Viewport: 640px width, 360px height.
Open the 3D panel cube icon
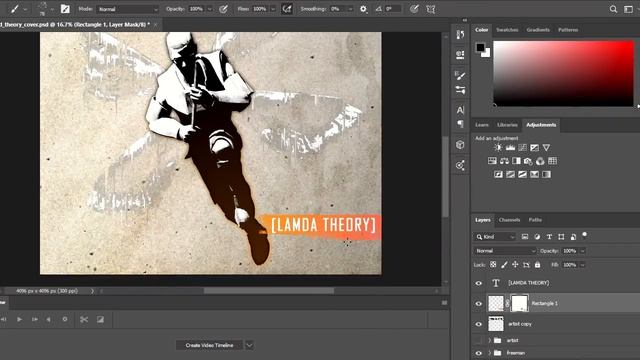tap(460, 144)
